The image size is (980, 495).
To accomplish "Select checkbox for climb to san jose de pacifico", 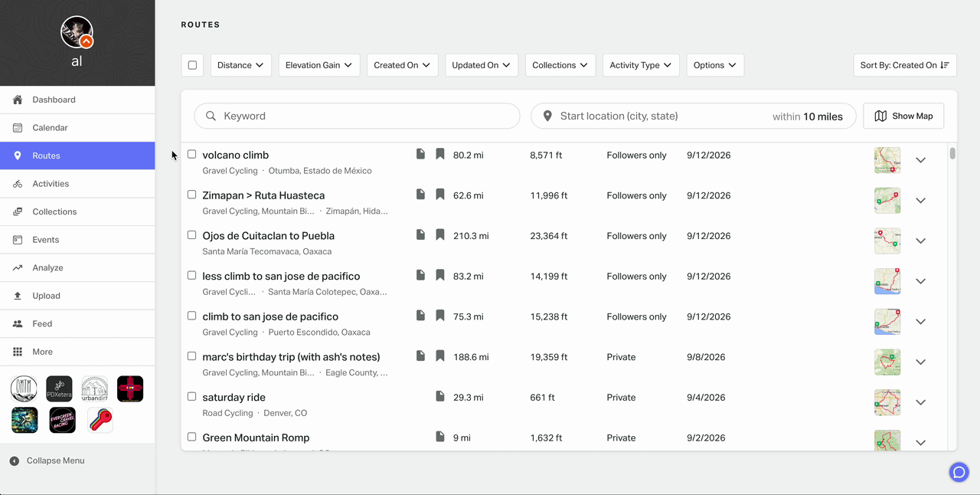I will tap(192, 316).
